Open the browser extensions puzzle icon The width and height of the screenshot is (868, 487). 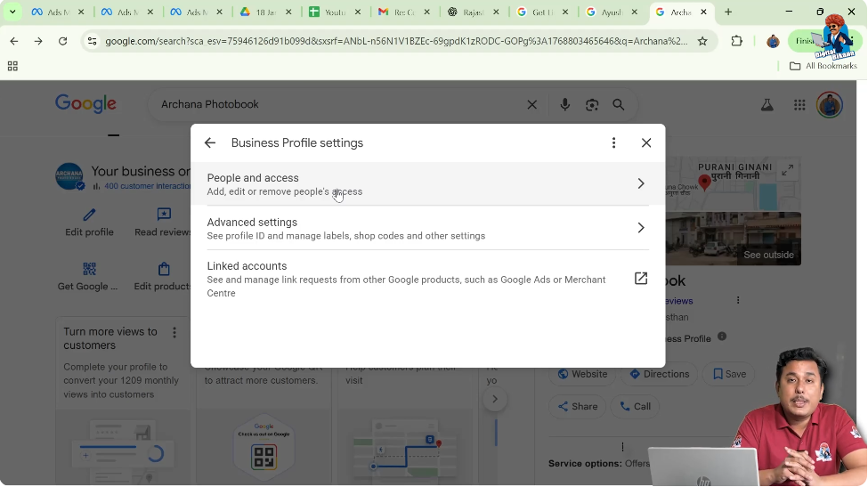point(737,41)
